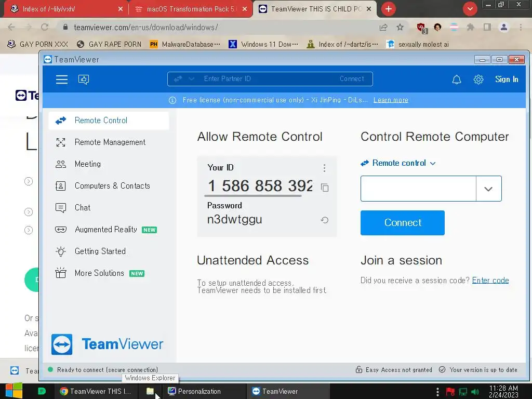Screen dimensions: 532x399
Task: Click the volume icon in system tray
Action: 475,392
